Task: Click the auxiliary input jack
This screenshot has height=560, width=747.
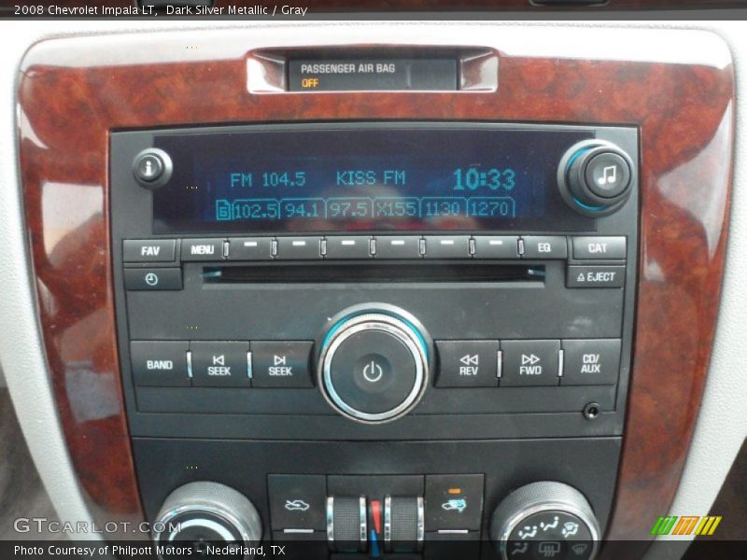Action: tap(592, 411)
